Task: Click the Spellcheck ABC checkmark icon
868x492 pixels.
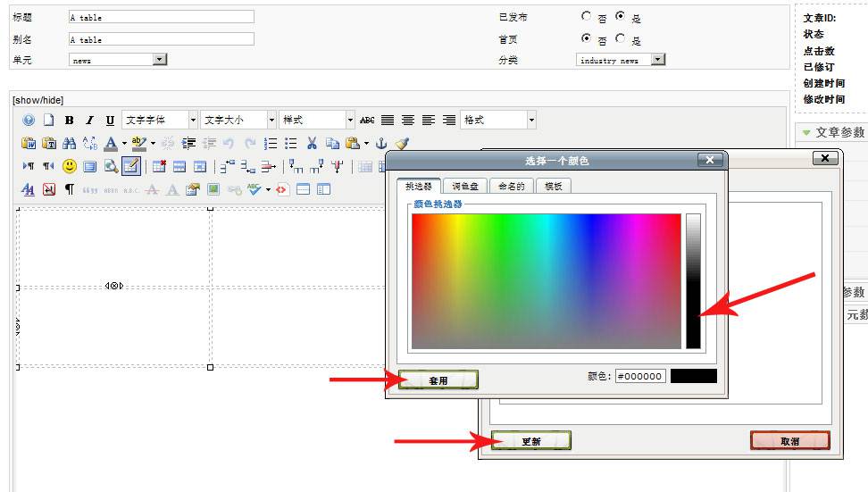Action: coord(255,189)
